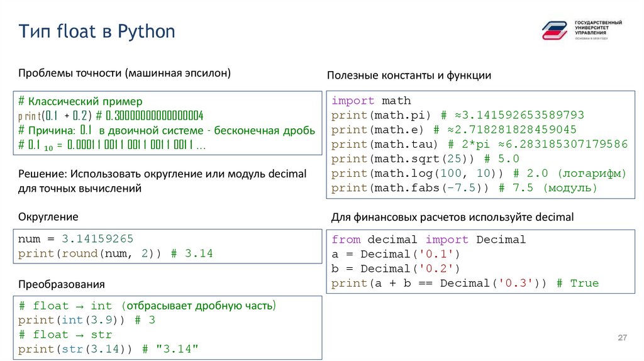
Task: Click the line 'from decimal import Decimal'
Action: point(429,240)
